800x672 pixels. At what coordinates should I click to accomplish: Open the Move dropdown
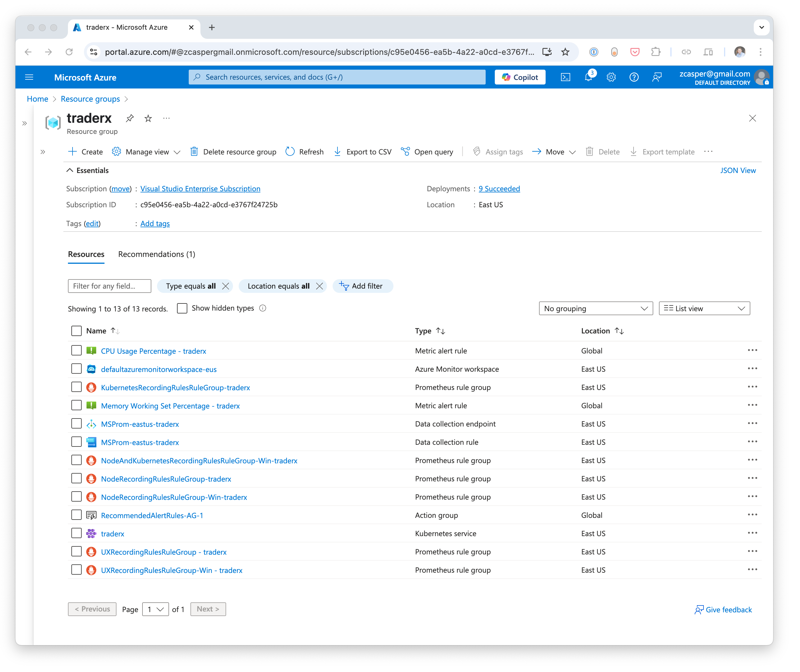554,152
